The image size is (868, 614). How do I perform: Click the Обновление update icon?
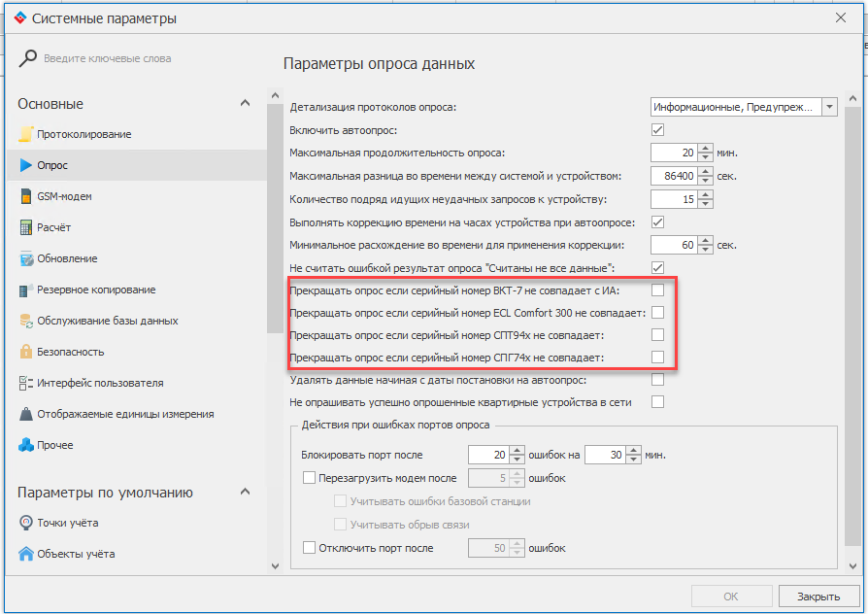click(26, 258)
